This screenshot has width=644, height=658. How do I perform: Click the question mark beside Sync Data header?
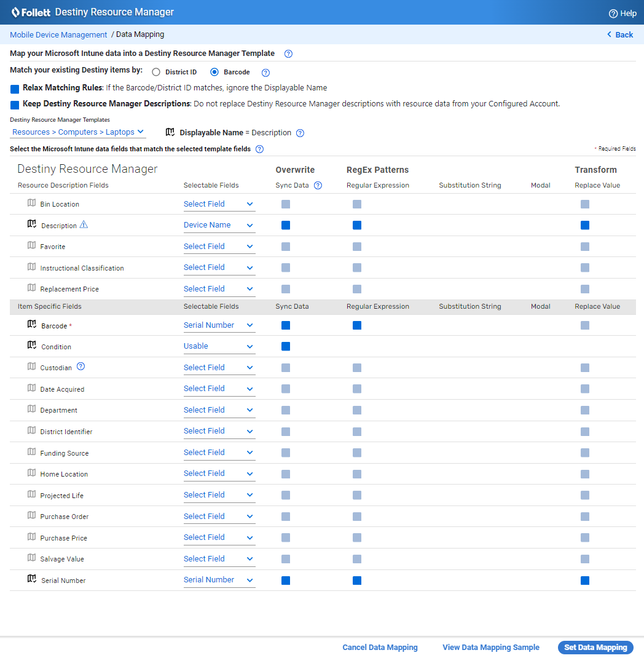click(x=318, y=185)
